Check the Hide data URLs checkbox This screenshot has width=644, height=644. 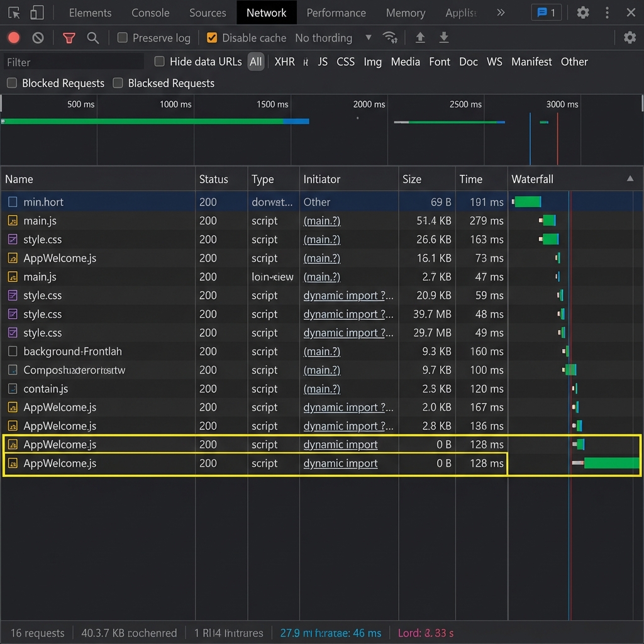160,62
